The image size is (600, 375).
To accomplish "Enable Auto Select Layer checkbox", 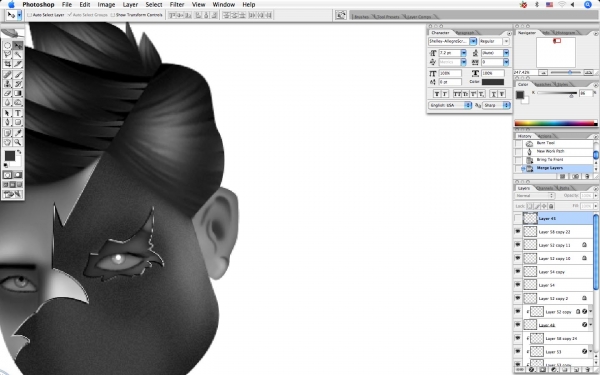I will (29, 15).
